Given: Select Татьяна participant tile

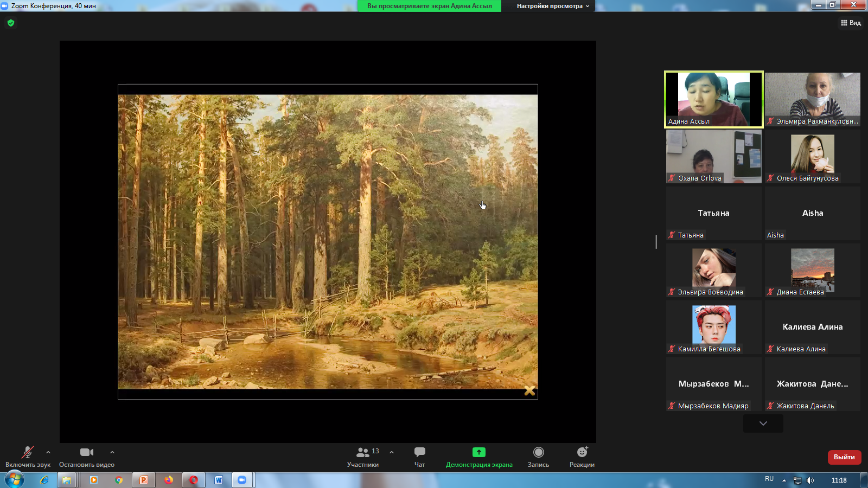Looking at the screenshot, I should [714, 213].
